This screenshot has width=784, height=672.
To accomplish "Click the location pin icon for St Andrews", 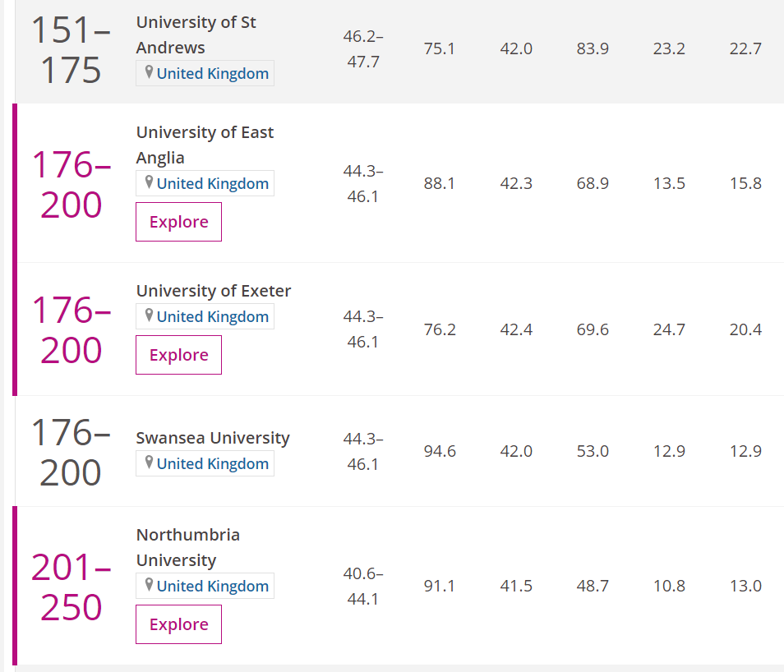I will [149, 72].
